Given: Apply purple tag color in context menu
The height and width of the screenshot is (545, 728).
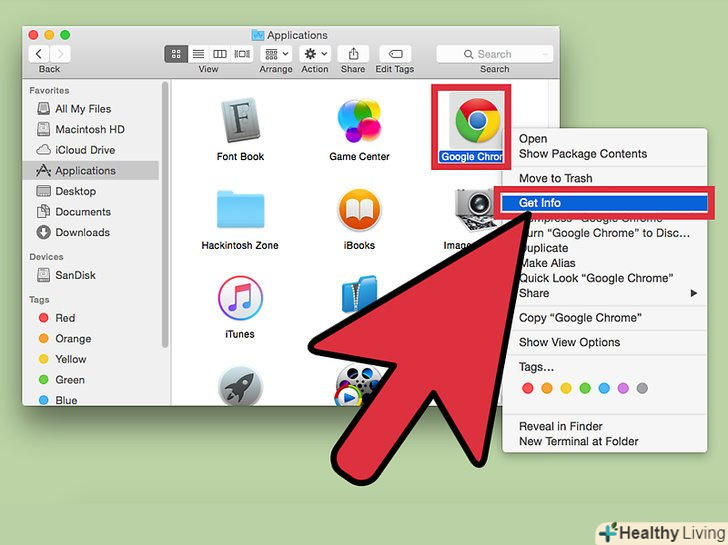Looking at the screenshot, I should (623, 388).
